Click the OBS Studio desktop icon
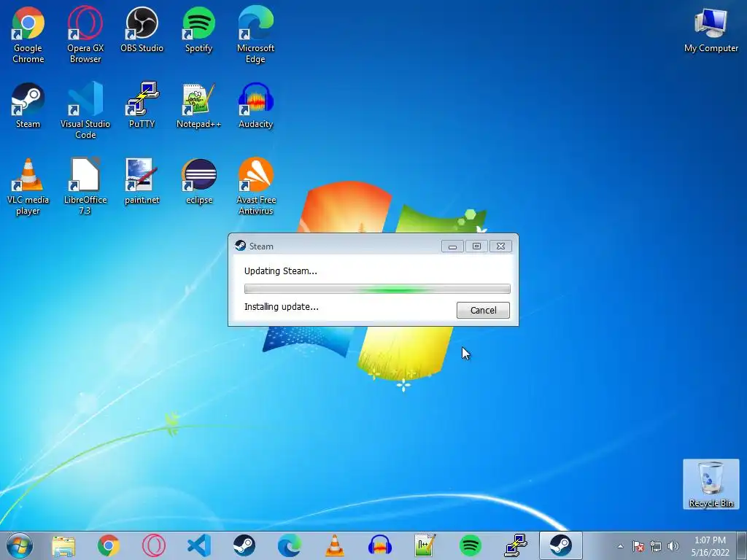The width and height of the screenshot is (747, 560). (142, 29)
